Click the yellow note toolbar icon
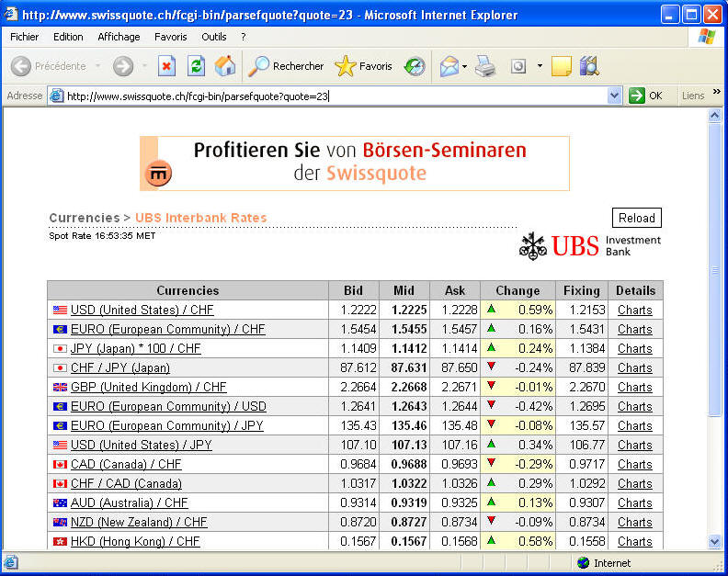Viewport: 728px width, 576px height. pyautogui.click(x=561, y=66)
